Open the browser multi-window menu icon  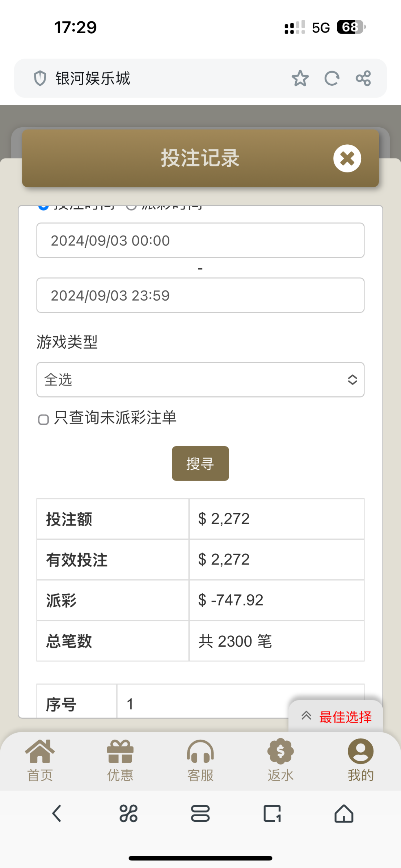pyautogui.click(x=200, y=814)
